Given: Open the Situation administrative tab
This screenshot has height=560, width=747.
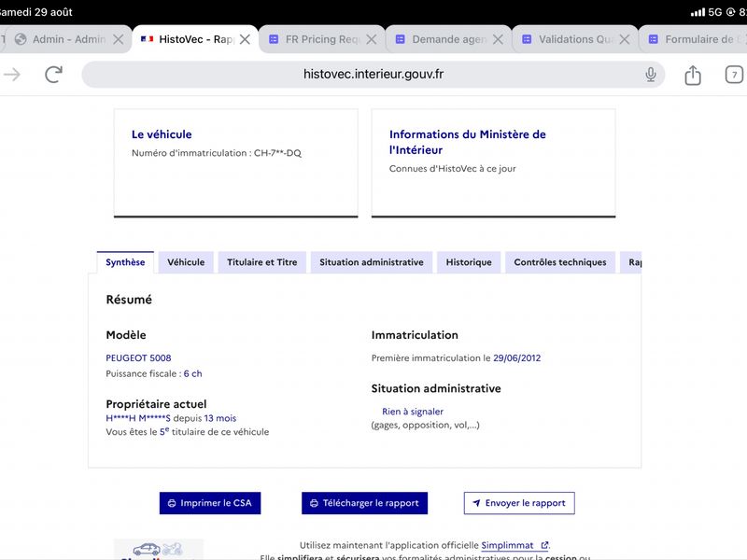Looking at the screenshot, I should point(372,262).
